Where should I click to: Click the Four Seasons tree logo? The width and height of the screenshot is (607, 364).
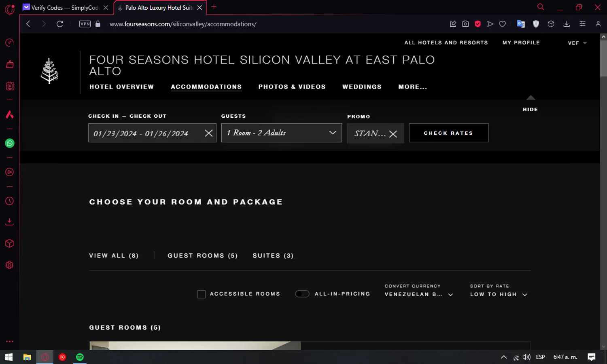click(49, 71)
